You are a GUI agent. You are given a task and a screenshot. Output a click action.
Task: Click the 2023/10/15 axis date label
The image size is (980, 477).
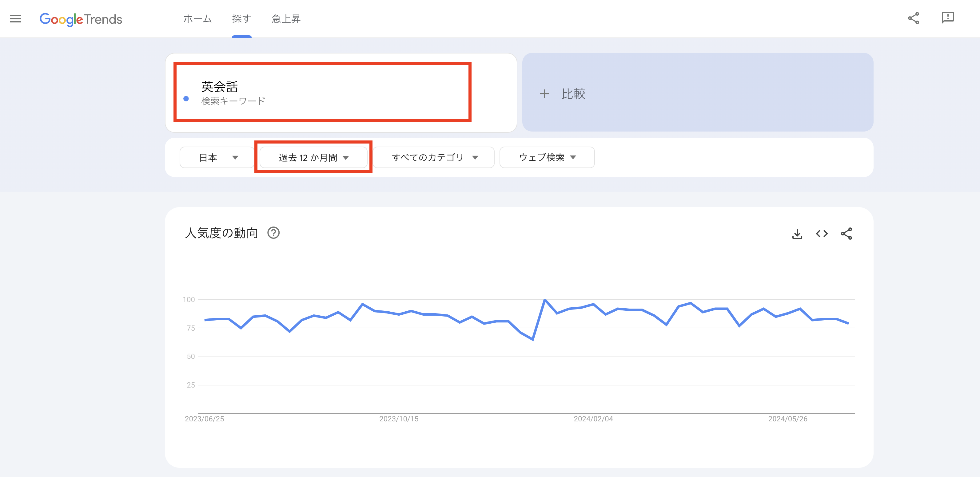[x=399, y=419]
